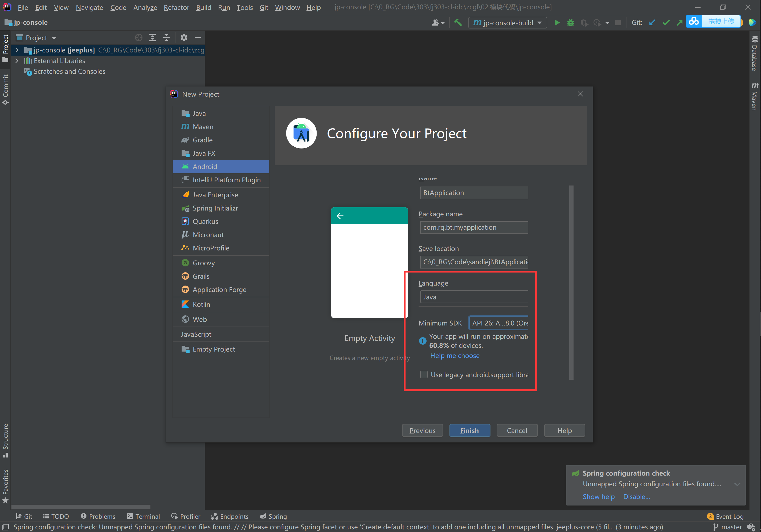This screenshot has height=532, width=761.
Task: Click the Git push arrow icon
Action: click(680, 23)
